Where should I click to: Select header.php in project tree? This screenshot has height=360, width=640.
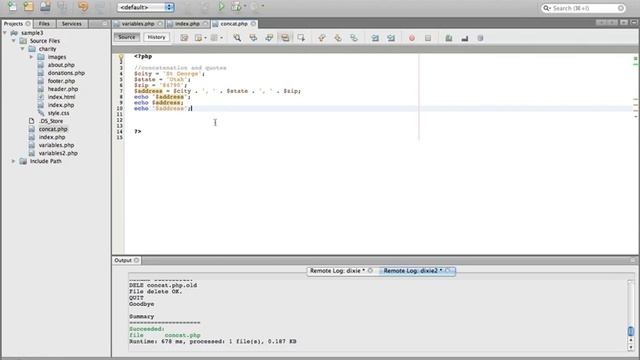pos(63,89)
